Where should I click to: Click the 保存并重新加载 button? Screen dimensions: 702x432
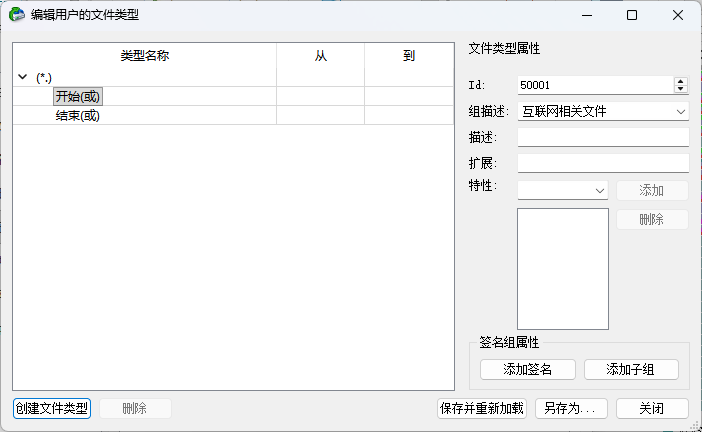pos(482,408)
